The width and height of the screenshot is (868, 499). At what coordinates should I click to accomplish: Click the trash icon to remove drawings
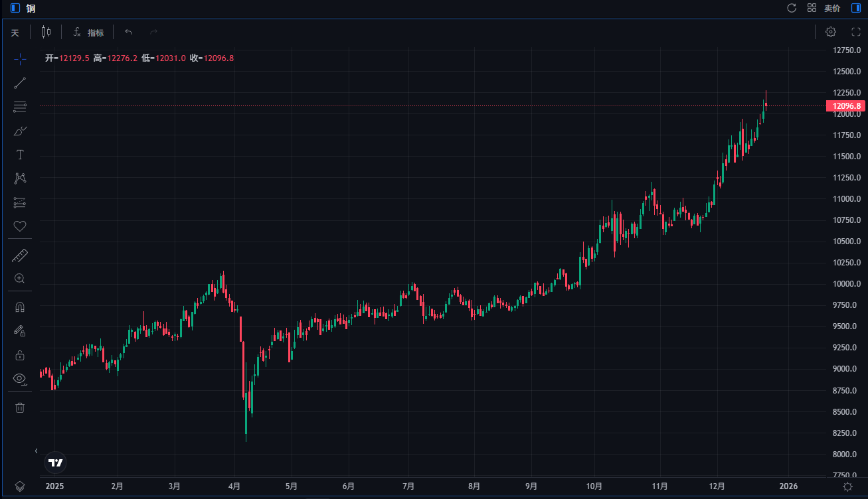(20, 407)
